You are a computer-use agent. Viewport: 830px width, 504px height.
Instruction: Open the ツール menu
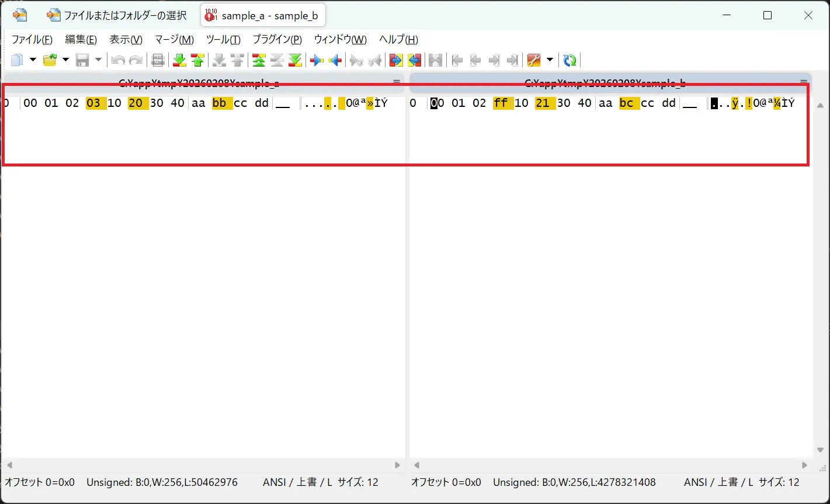pos(223,39)
